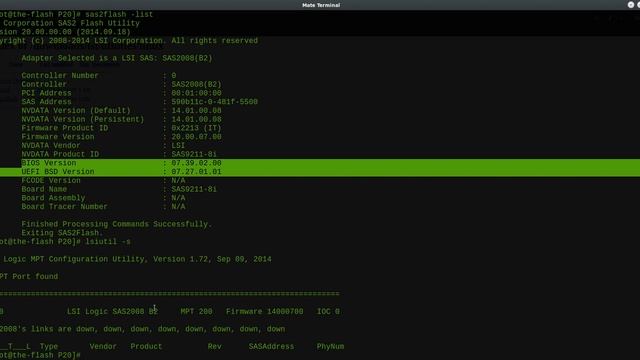Click the copyright 'All rights reserved' line
Screen dimensions: 640x360
point(129,41)
